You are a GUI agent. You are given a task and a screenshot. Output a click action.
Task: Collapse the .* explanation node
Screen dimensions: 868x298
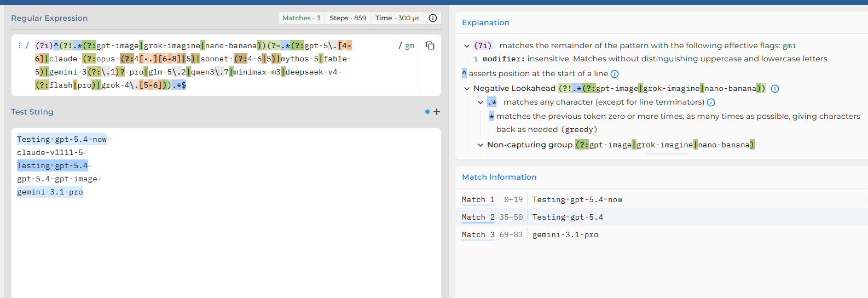click(x=481, y=102)
